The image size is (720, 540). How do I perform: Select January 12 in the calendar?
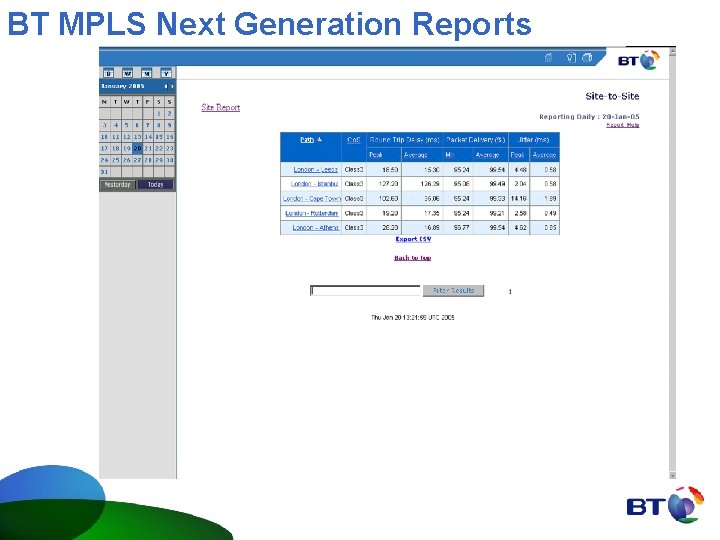pyautogui.click(x=126, y=137)
